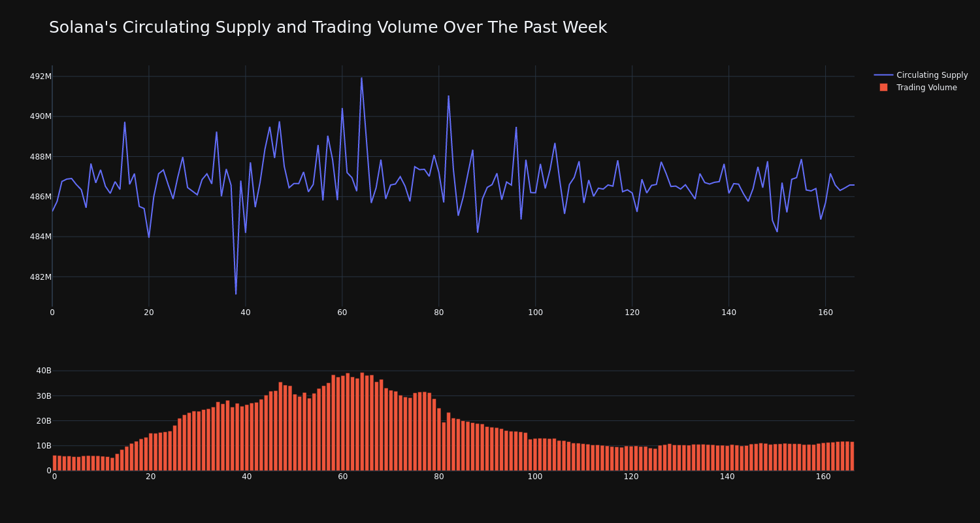Click the 40B label on volume axis
The height and width of the screenshot is (523, 980).
tap(44, 371)
